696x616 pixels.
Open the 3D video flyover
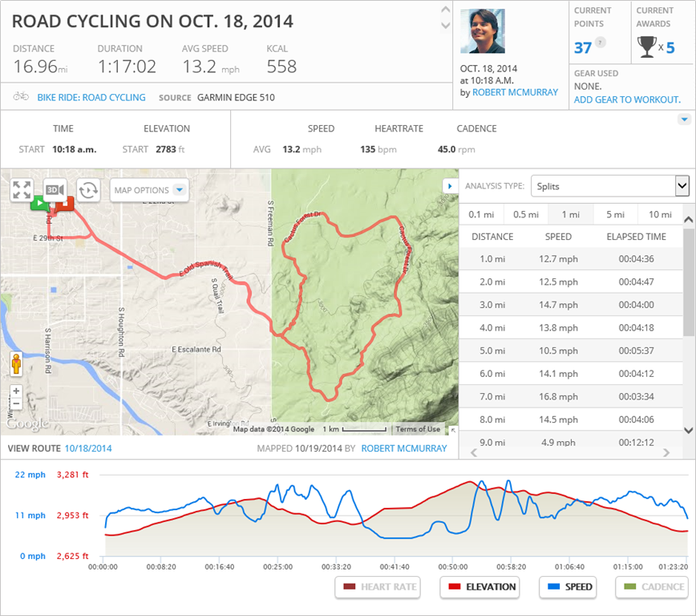(55, 190)
